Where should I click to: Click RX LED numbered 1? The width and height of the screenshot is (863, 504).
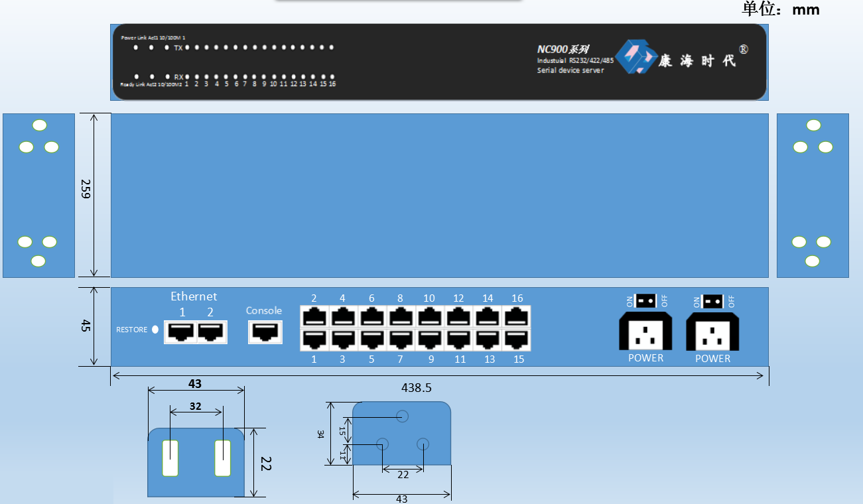click(x=187, y=77)
